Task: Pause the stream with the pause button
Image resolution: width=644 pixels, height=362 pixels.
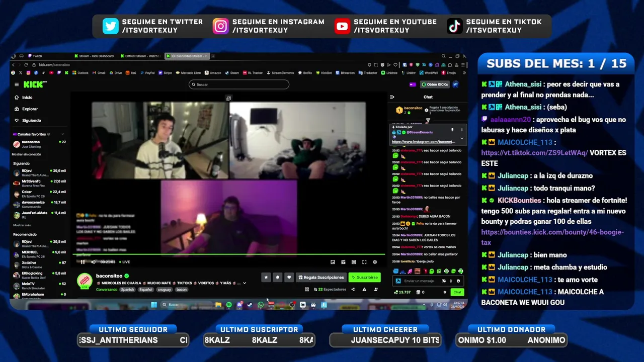Action: pos(83,262)
